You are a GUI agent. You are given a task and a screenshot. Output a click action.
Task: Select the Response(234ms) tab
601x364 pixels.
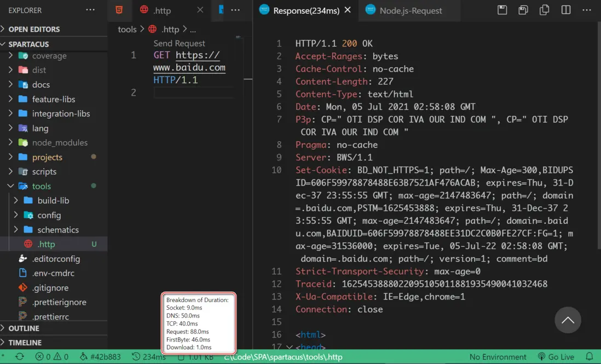pos(306,10)
